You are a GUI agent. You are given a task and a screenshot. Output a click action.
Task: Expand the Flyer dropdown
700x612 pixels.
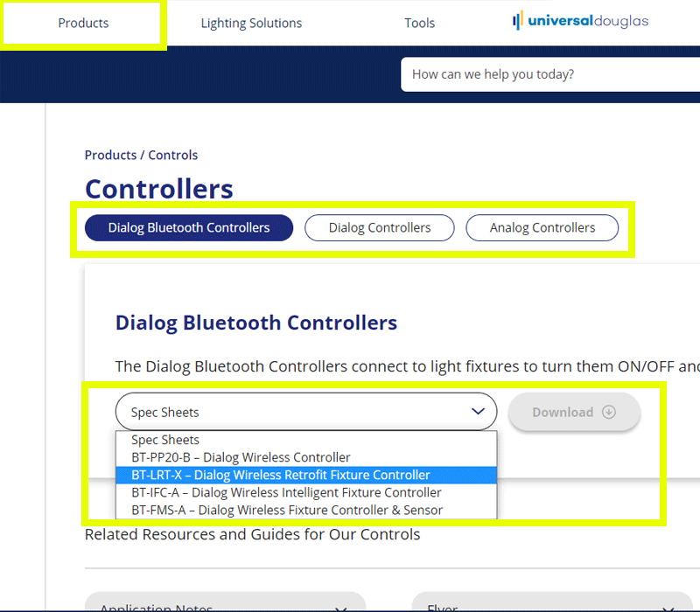click(x=552, y=603)
